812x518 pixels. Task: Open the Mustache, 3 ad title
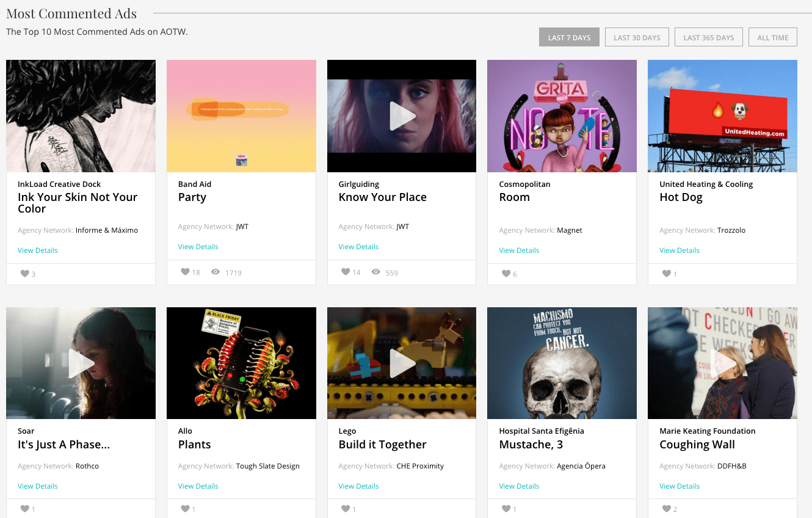[x=531, y=445]
